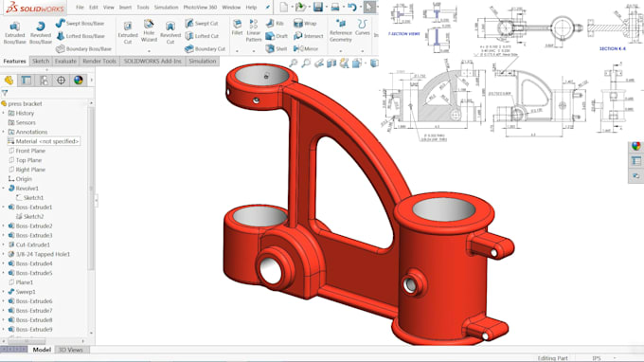The image size is (644, 362).
Task: Expand the Annotations tree node
Action: [x=4, y=132]
